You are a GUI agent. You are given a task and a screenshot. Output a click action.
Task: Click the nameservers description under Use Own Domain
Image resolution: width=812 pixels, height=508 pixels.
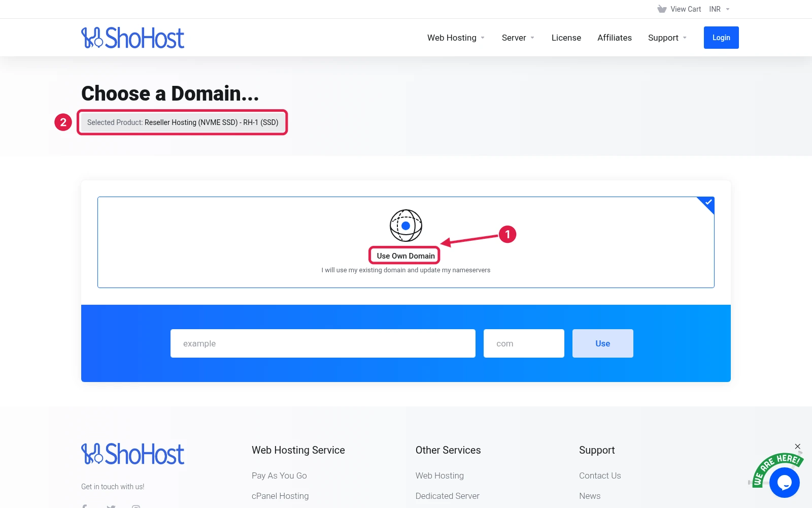click(406, 270)
